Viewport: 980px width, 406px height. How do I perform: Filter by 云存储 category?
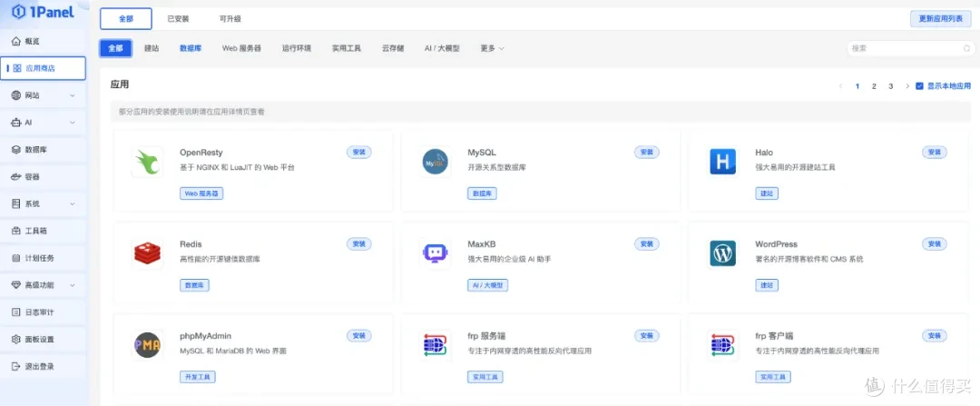pyautogui.click(x=393, y=48)
